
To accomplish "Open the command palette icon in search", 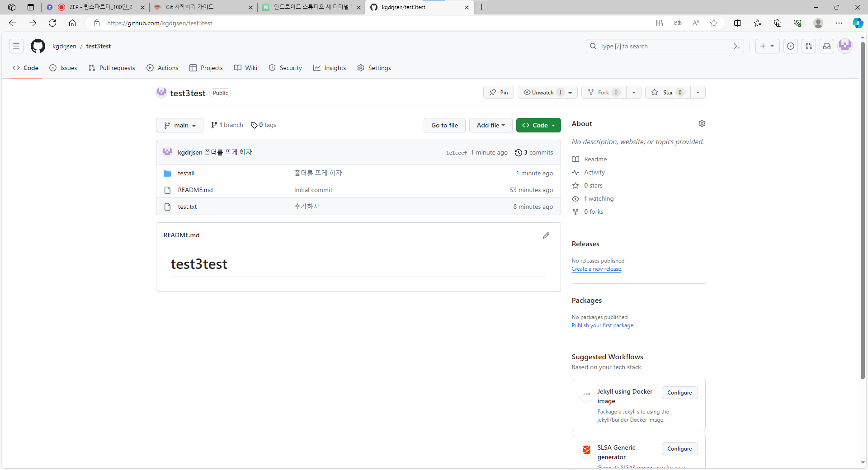I will pyautogui.click(x=737, y=46).
